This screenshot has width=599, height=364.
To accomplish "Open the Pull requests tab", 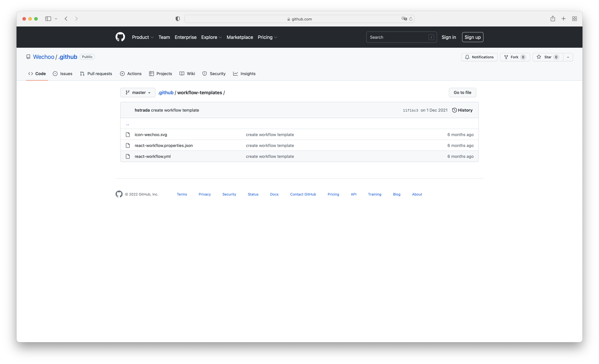I will pyautogui.click(x=96, y=74).
